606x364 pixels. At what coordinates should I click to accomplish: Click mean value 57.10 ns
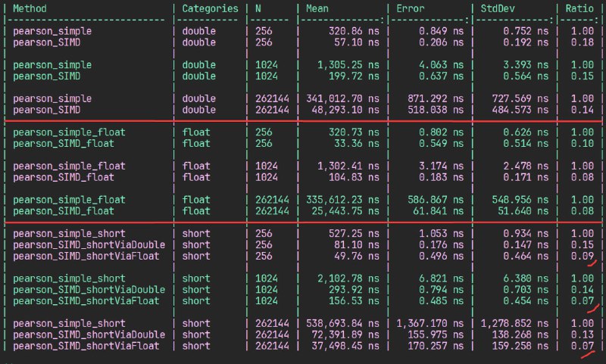(357, 42)
